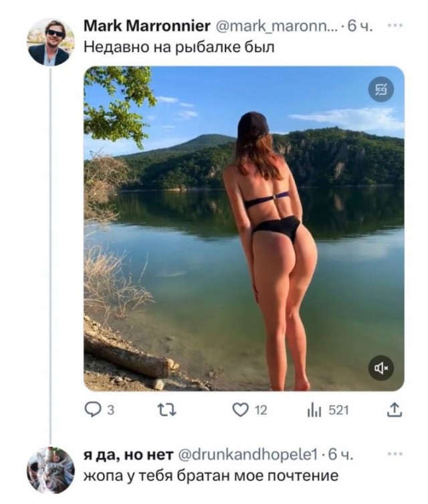The height and width of the screenshot is (504, 428).
Task: Like the tweet with 12 likes
Action: (240, 409)
